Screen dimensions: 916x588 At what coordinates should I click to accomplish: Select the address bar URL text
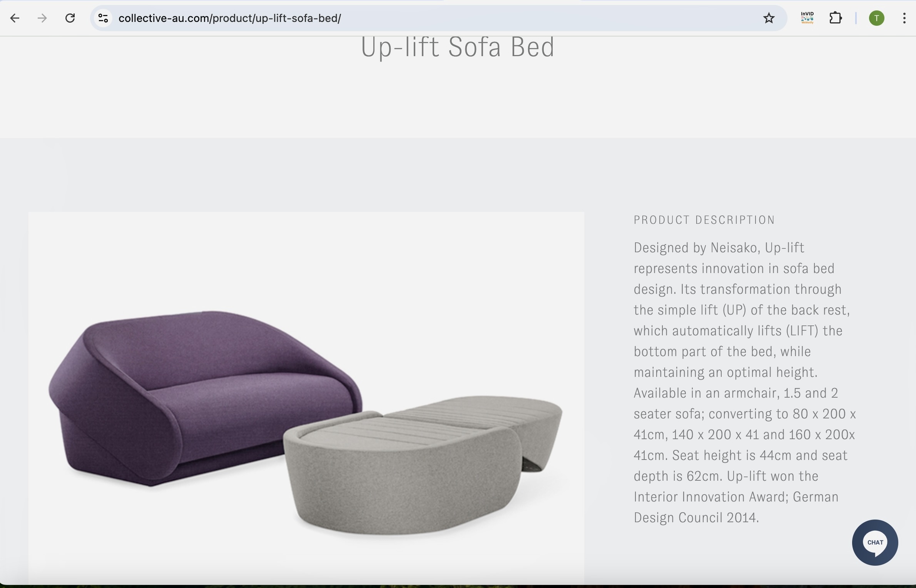(230, 18)
